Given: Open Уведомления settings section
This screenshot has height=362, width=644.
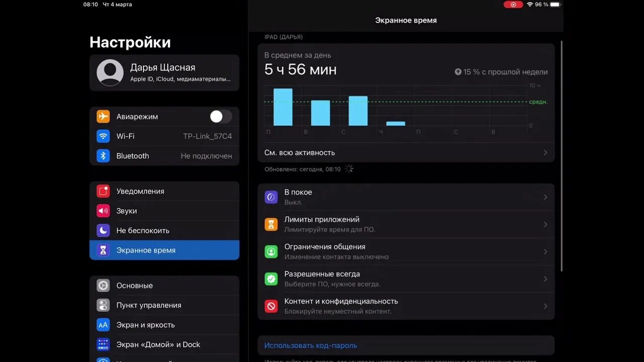Looking at the screenshot, I should [x=165, y=191].
